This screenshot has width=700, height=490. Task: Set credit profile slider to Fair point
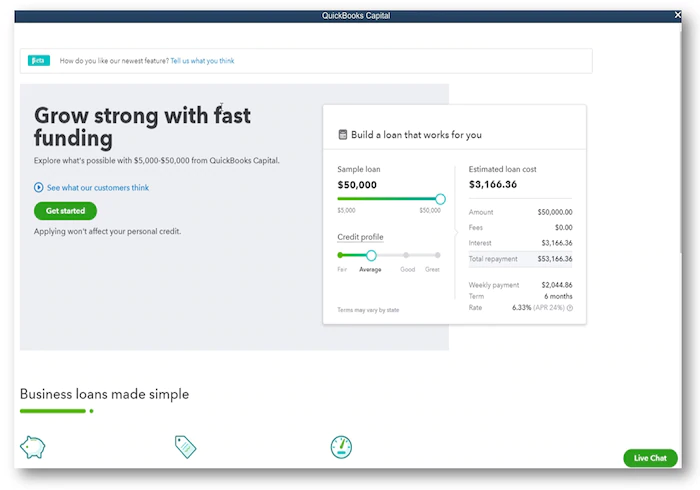(x=340, y=255)
